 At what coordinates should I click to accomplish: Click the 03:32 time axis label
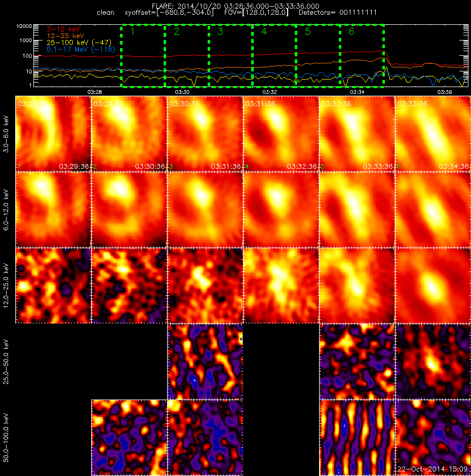coord(269,92)
